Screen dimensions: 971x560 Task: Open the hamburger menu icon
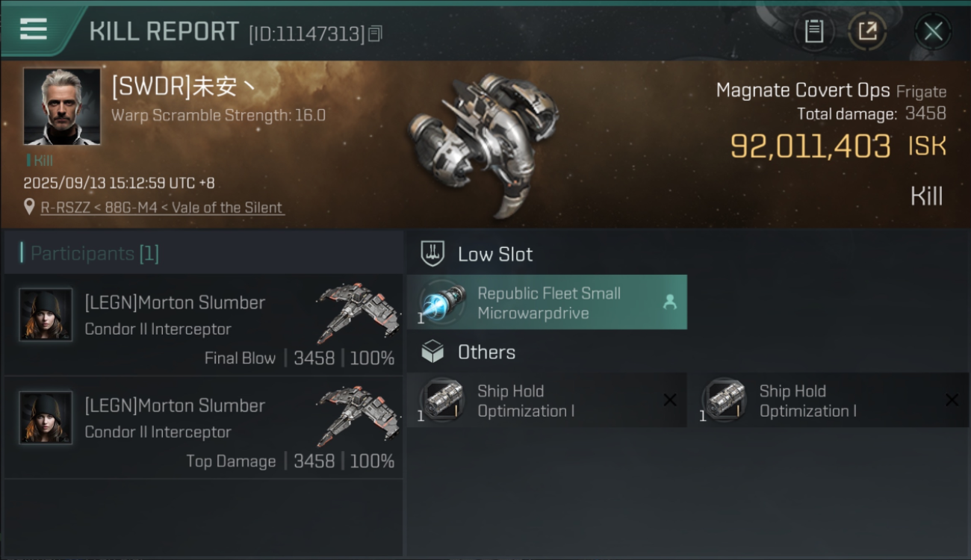[x=34, y=30]
